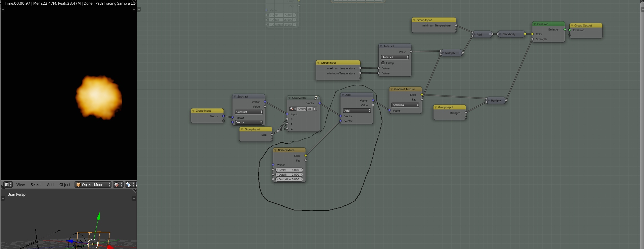Toggle hidden sockets on lower Multiply node

[504, 101]
